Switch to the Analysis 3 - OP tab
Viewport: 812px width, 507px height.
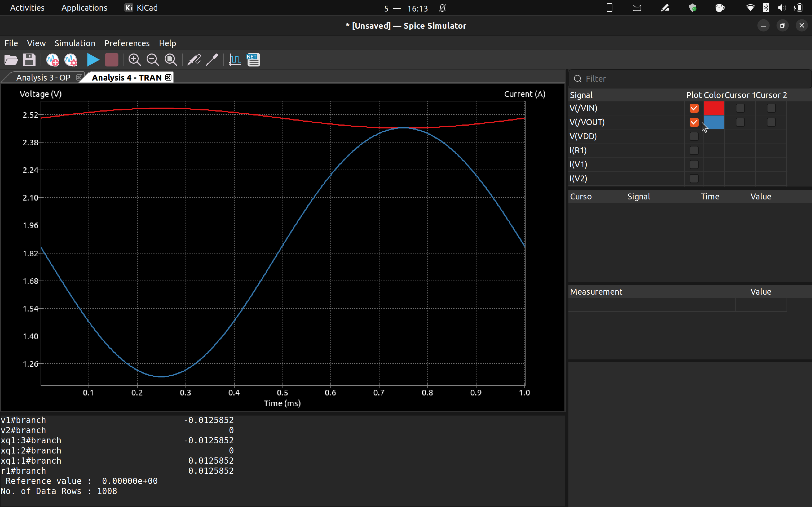(x=43, y=78)
